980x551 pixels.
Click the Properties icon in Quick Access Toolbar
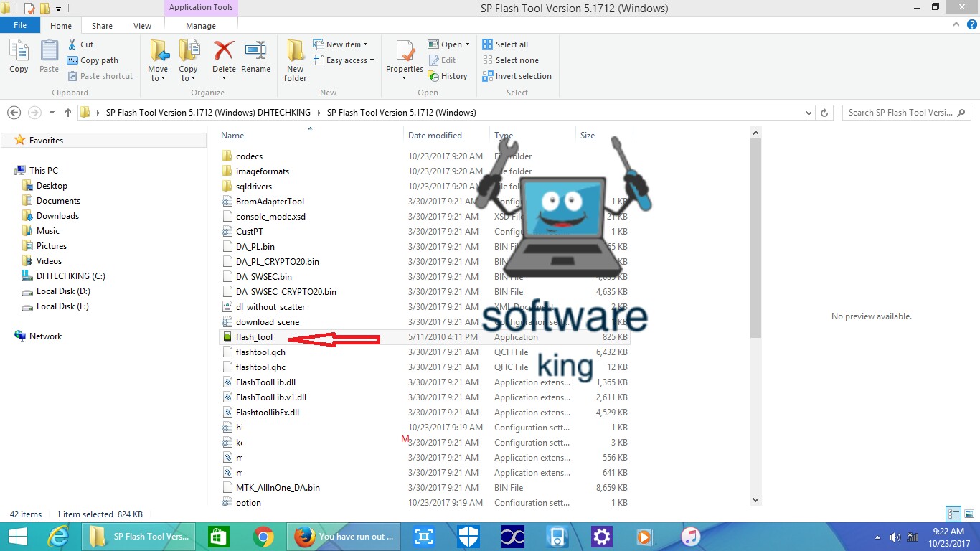coord(29,9)
